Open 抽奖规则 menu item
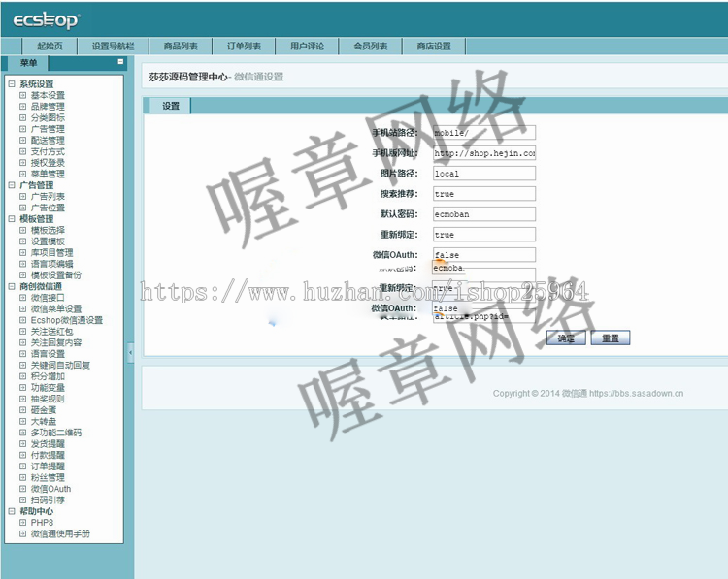 48,399
